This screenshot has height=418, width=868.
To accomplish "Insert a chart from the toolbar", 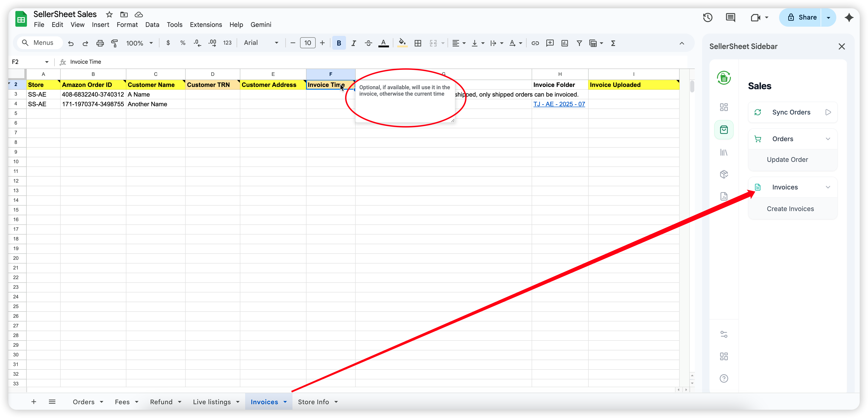I will (x=565, y=43).
